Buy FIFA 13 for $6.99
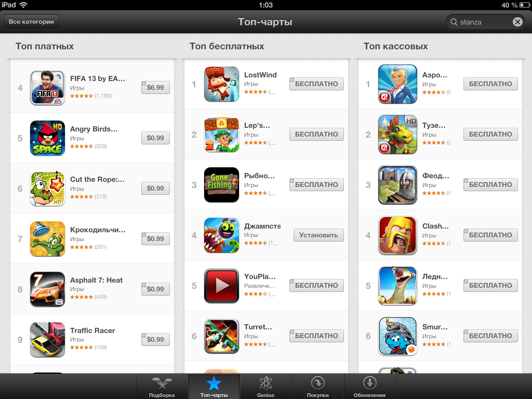 tap(155, 88)
